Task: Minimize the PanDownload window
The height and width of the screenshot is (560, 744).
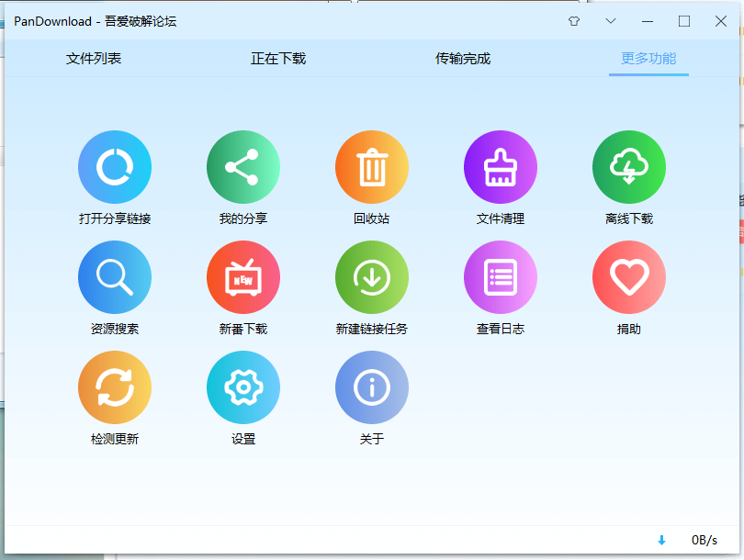Action: click(648, 21)
